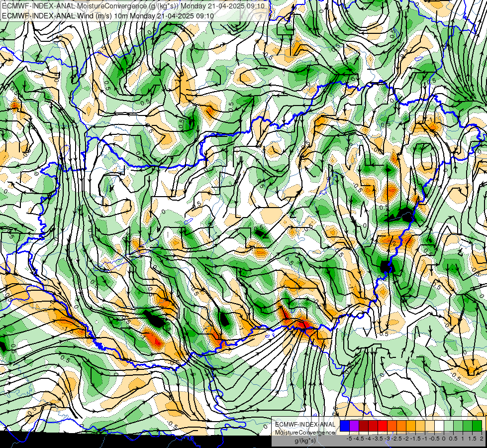Click the blue legend swatch below -5

pyautogui.click(x=345, y=426)
